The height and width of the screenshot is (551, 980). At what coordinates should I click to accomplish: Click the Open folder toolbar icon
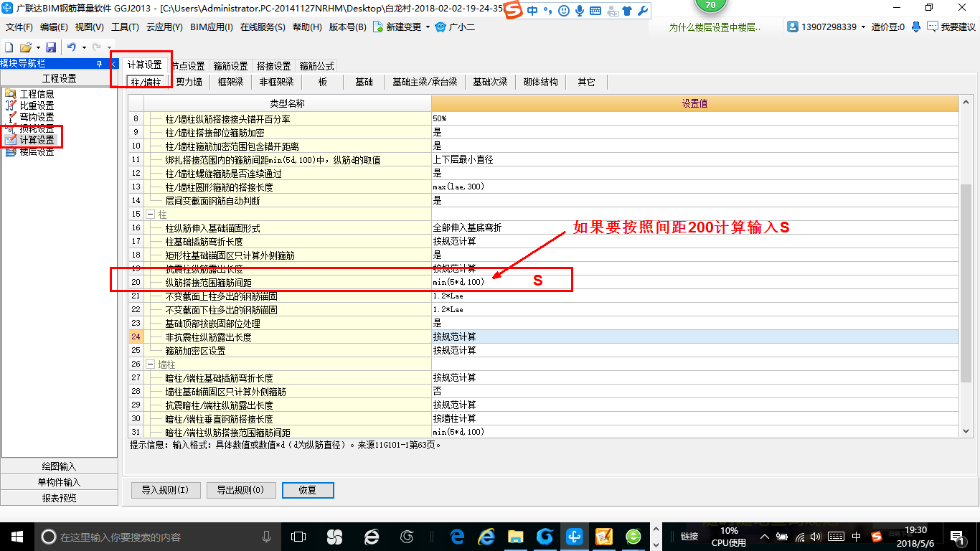[x=25, y=47]
